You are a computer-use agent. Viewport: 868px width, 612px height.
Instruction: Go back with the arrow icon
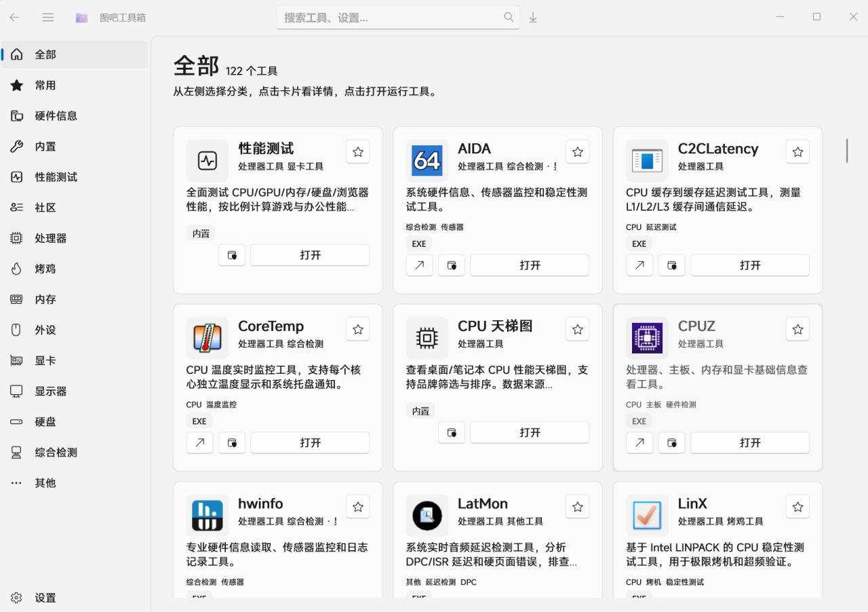click(x=15, y=18)
